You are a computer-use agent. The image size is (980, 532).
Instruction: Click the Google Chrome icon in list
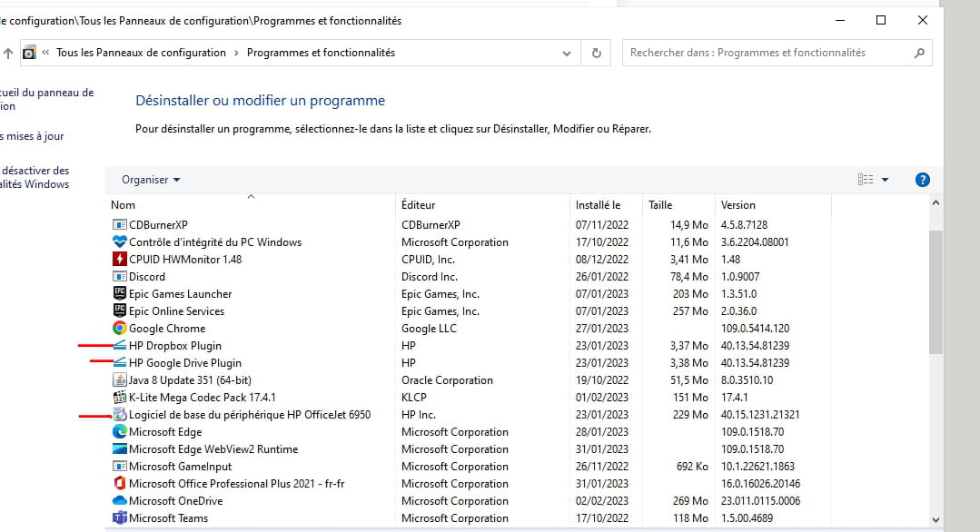point(119,328)
